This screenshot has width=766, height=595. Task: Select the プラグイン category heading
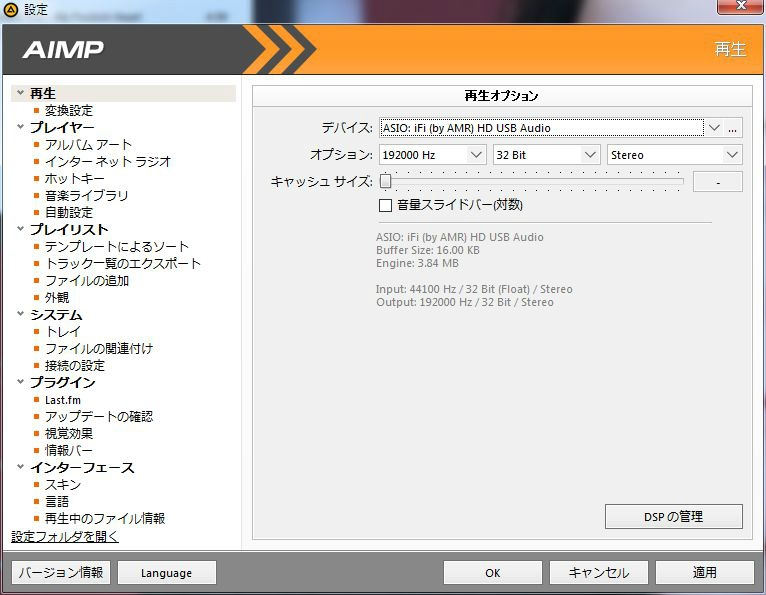click(63, 382)
